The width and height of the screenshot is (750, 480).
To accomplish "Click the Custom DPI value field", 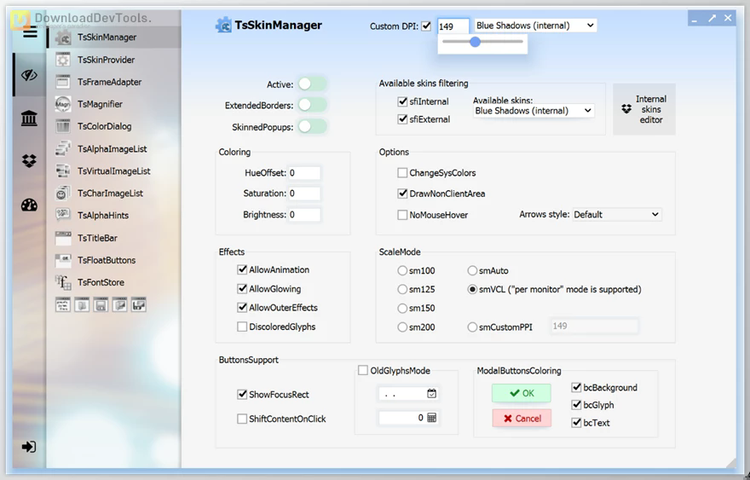I will click(453, 26).
